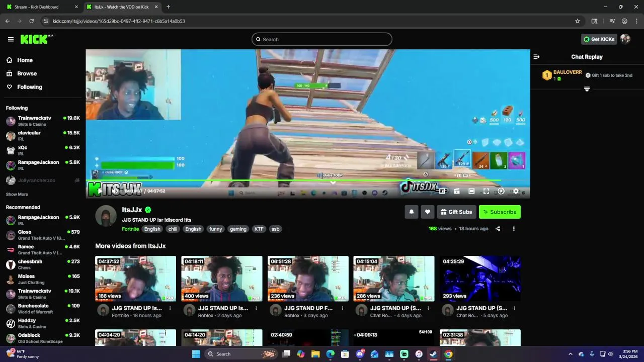Subscribe to ItsJJx
The height and width of the screenshot is (362, 644).
[x=500, y=212]
